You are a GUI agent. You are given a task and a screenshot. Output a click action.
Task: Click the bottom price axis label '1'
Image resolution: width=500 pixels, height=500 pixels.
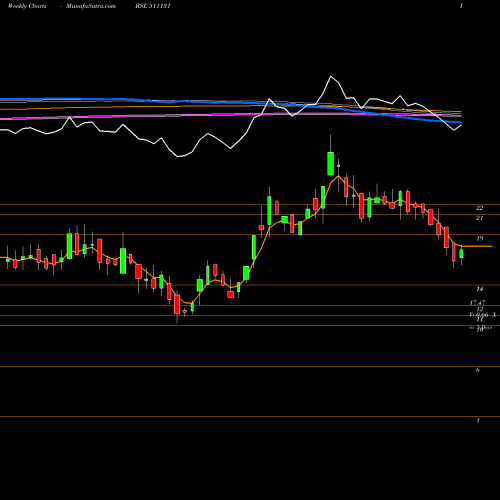tap(478, 420)
